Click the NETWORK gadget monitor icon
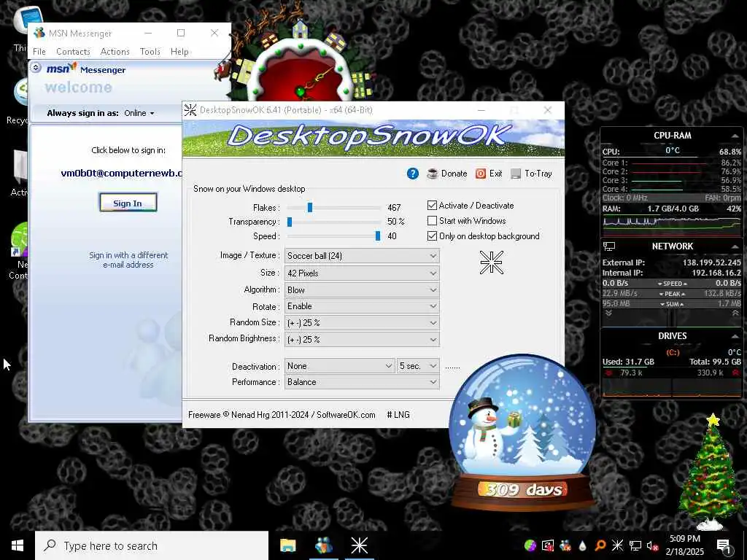Image resolution: width=747 pixels, height=560 pixels. (609, 246)
